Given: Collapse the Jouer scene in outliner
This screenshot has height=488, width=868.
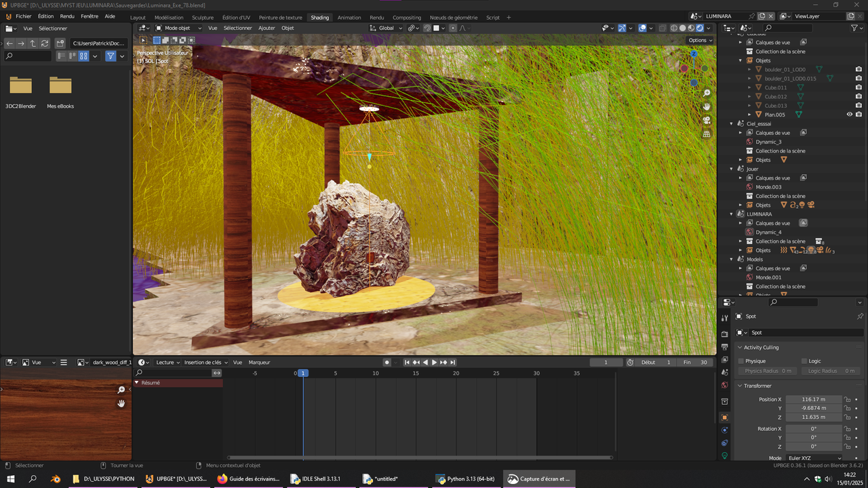Looking at the screenshot, I should (x=732, y=169).
